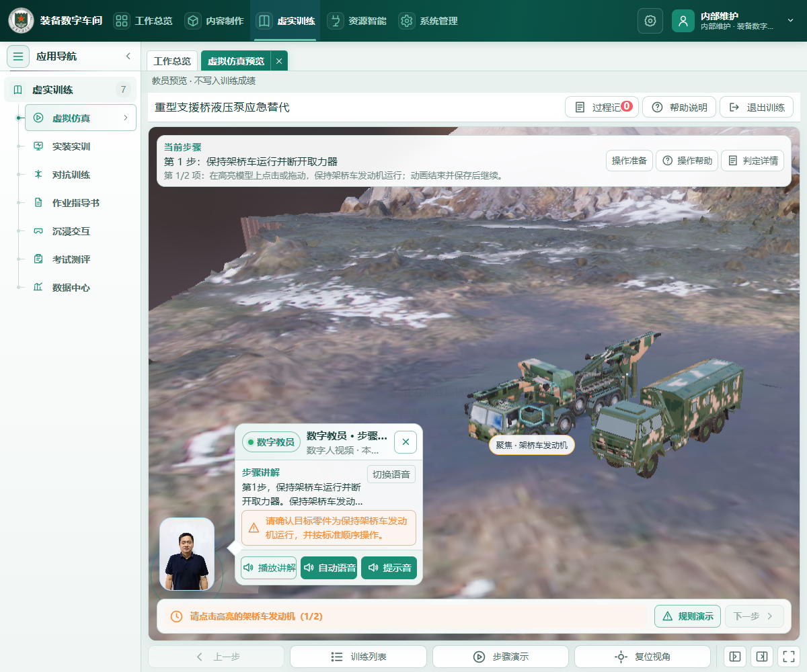Click the right panel layout icon

click(761, 657)
